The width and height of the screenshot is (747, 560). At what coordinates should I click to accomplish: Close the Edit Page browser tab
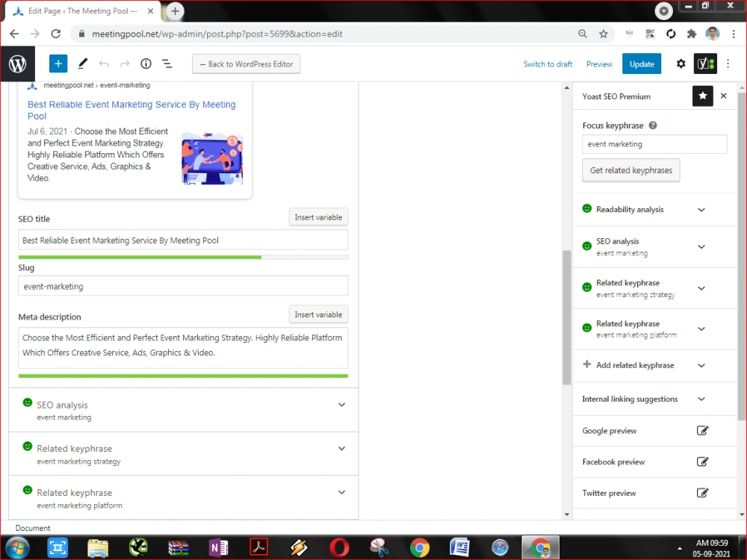pos(151,11)
